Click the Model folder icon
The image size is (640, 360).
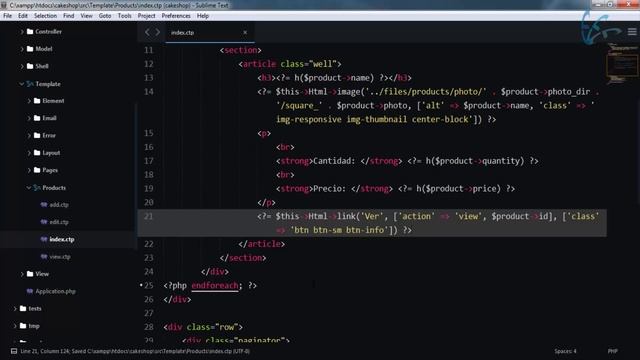tap(30, 49)
